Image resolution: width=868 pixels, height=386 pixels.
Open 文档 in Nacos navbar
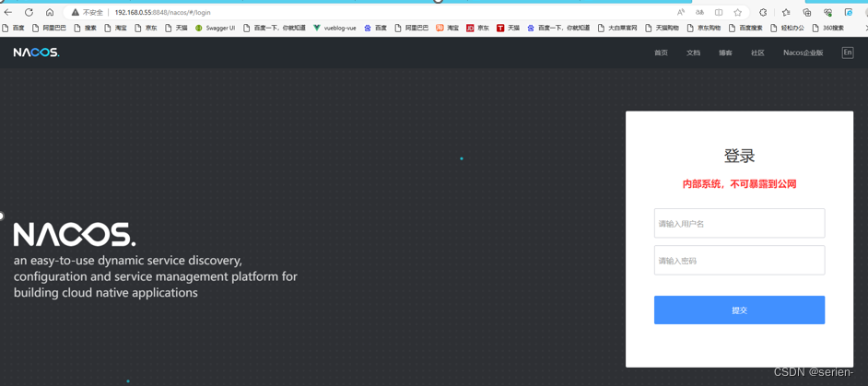click(x=693, y=53)
